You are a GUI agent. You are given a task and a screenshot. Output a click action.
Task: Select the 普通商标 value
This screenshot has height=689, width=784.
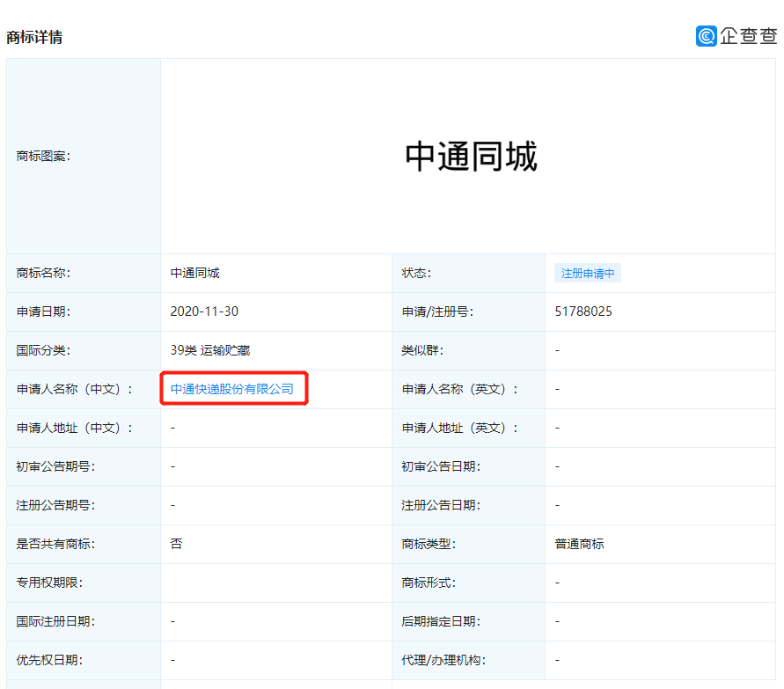pyautogui.click(x=580, y=544)
